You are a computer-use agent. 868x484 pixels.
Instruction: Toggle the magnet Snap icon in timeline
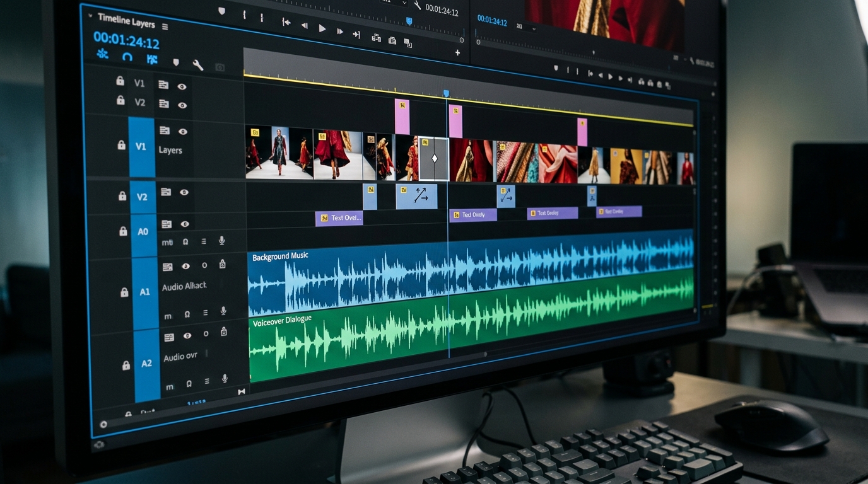[x=127, y=57]
